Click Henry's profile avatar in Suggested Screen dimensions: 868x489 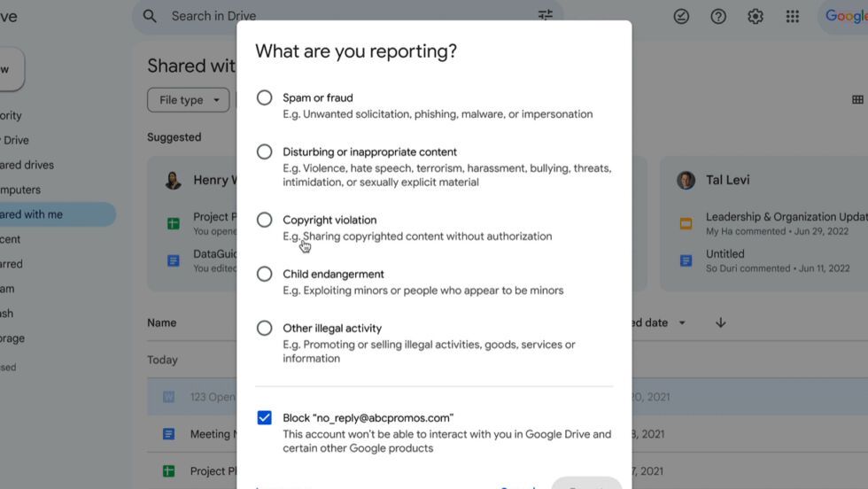click(174, 180)
